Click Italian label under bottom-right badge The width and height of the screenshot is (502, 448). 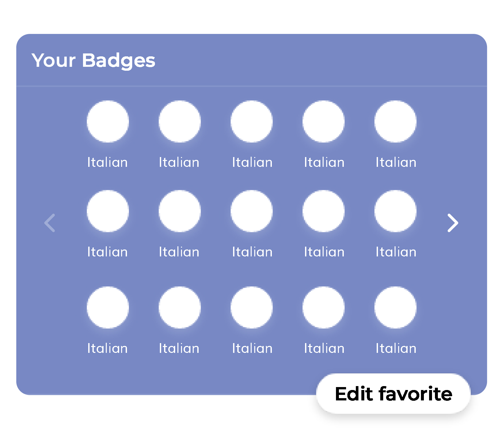click(396, 348)
